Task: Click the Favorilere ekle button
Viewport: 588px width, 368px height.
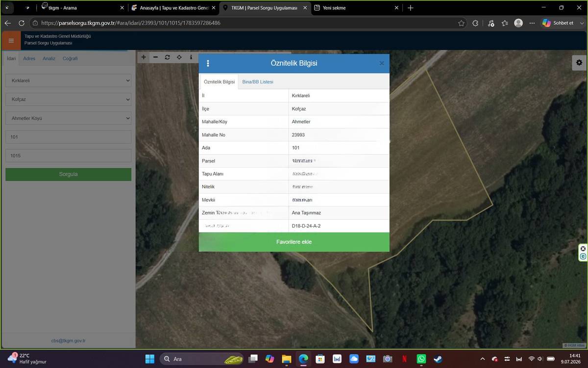Action: click(294, 242)
